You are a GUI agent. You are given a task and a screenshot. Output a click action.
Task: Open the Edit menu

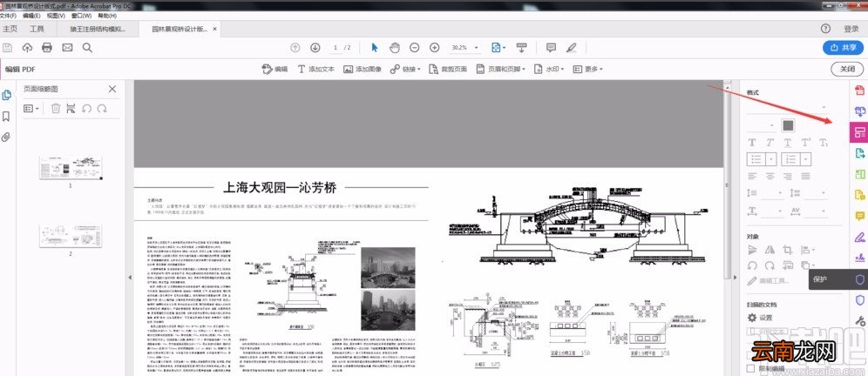pos(31,16)
